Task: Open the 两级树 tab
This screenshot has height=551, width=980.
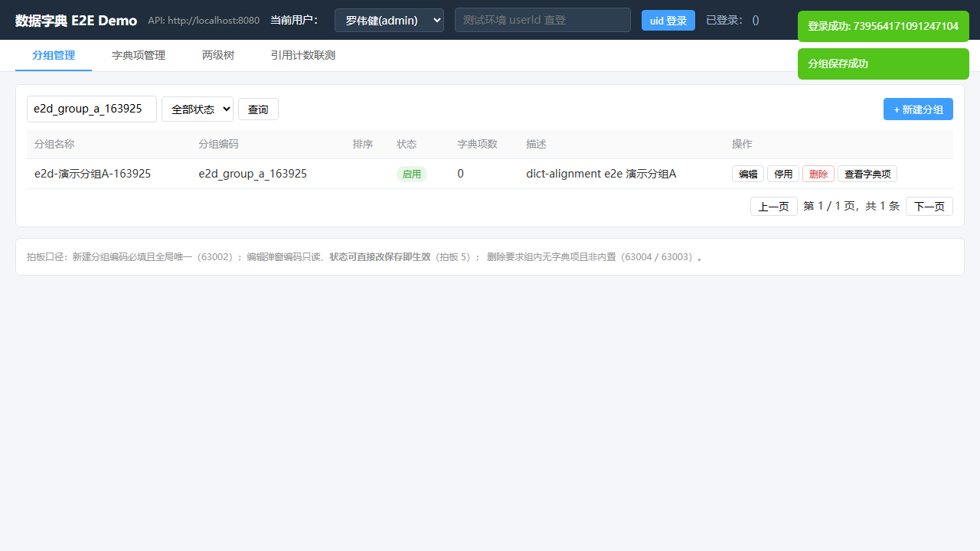Action: pyautogui.click(x=218, y=56)
